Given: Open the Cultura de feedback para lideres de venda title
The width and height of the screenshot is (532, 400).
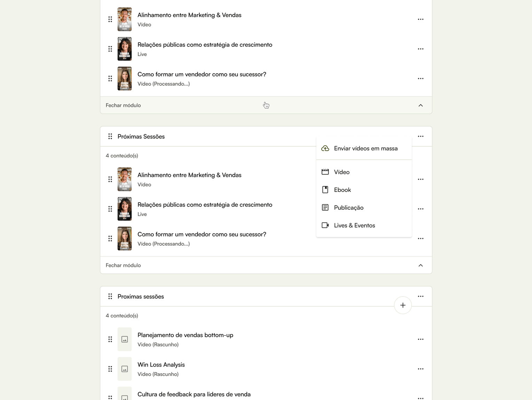Looking at the screenshot, I should 194,394.
